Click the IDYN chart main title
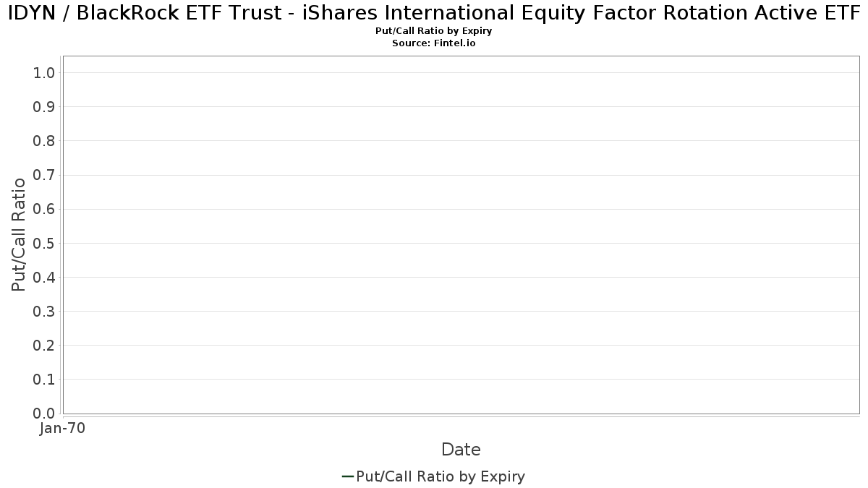This screenshot has width=868, height=488. 434,13
